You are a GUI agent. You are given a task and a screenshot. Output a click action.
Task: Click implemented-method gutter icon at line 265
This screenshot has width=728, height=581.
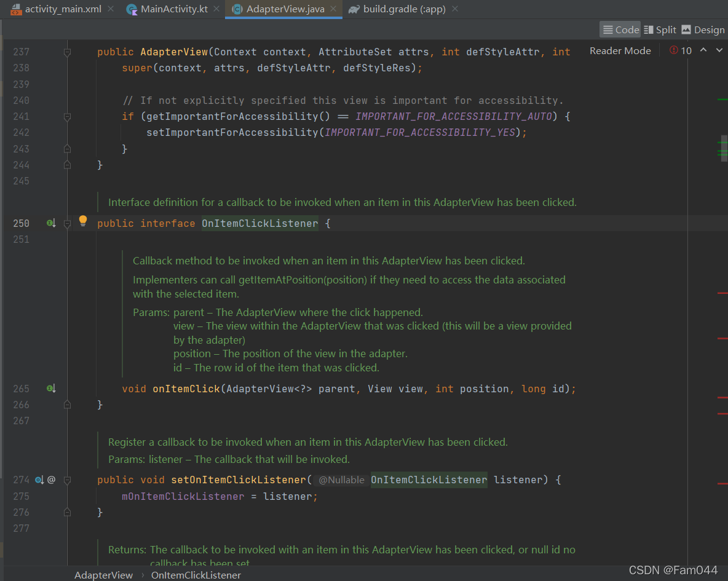pos(51,389)
